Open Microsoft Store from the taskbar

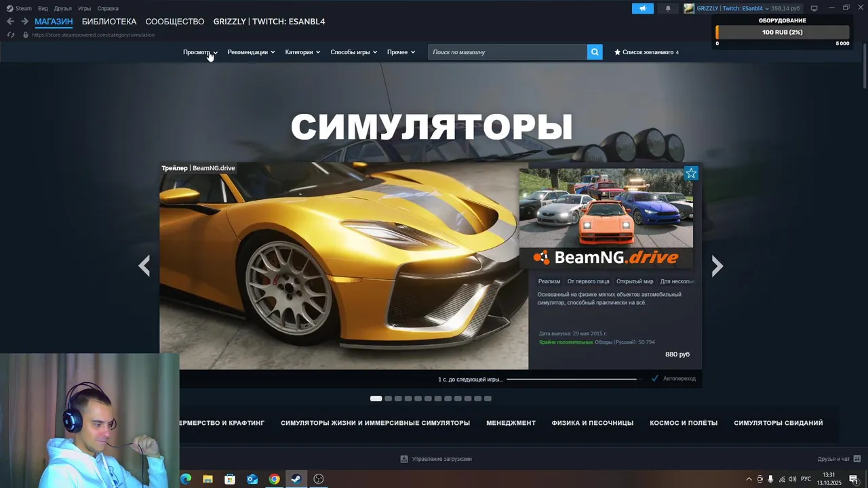point(230,479)
